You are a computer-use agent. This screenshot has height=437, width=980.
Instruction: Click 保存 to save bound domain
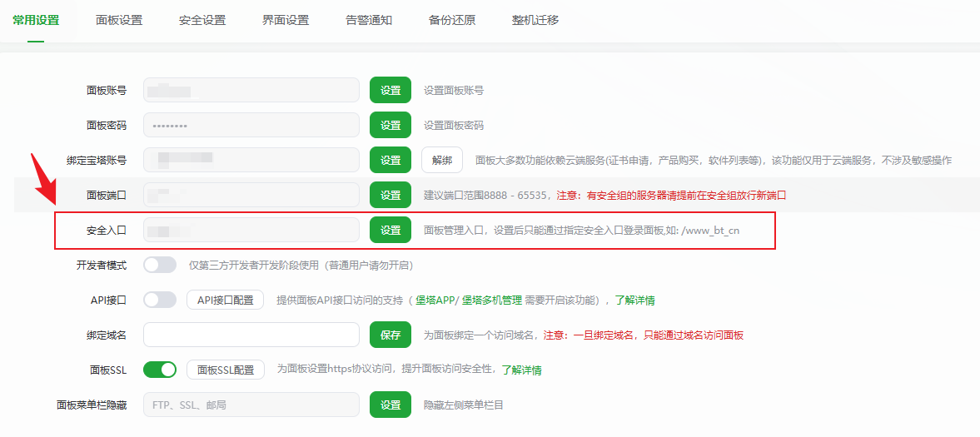[391, 335]
